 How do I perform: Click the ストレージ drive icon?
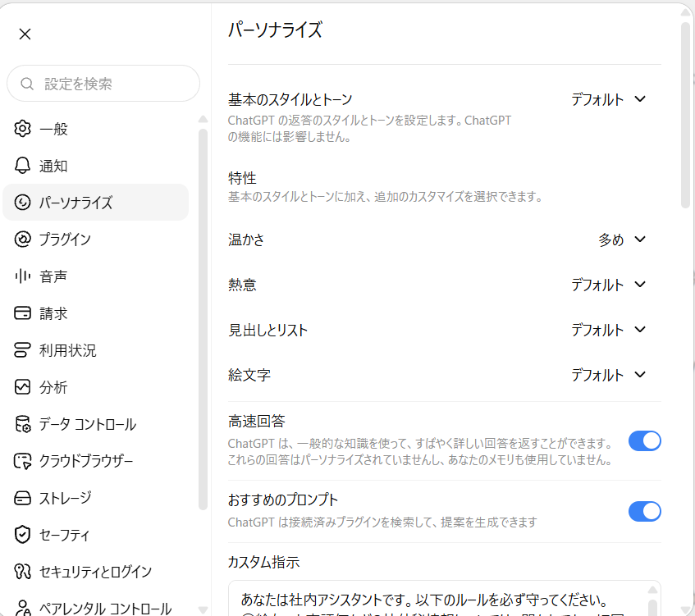click(22, 498)
